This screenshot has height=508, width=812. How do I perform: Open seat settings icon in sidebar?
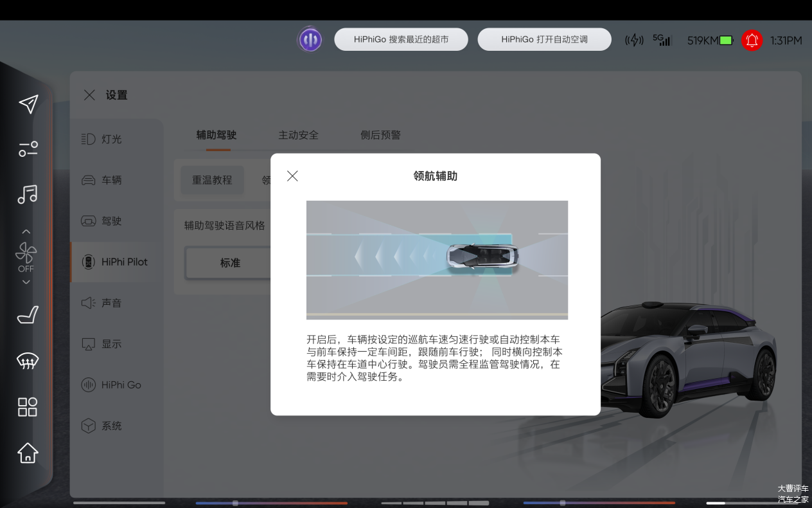pyautogui.click(x=28, y=315)
